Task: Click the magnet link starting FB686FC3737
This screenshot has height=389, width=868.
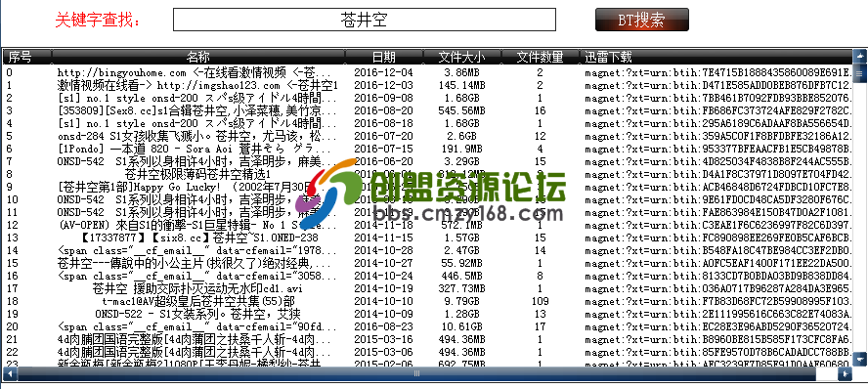Action: tap(717, 110)
